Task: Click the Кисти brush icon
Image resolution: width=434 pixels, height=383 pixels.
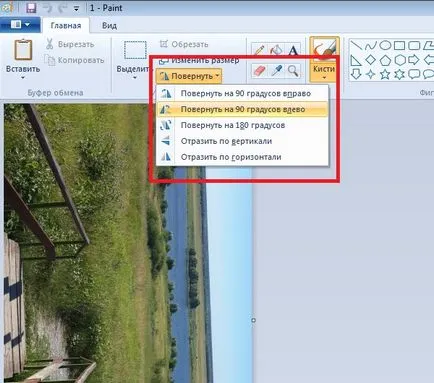Action: [324, 50]
